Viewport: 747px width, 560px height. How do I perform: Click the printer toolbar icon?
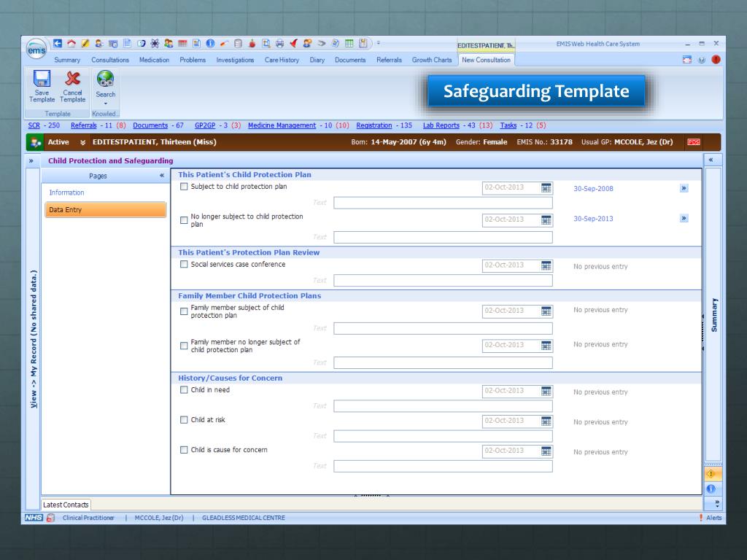(x=279, y=43)
